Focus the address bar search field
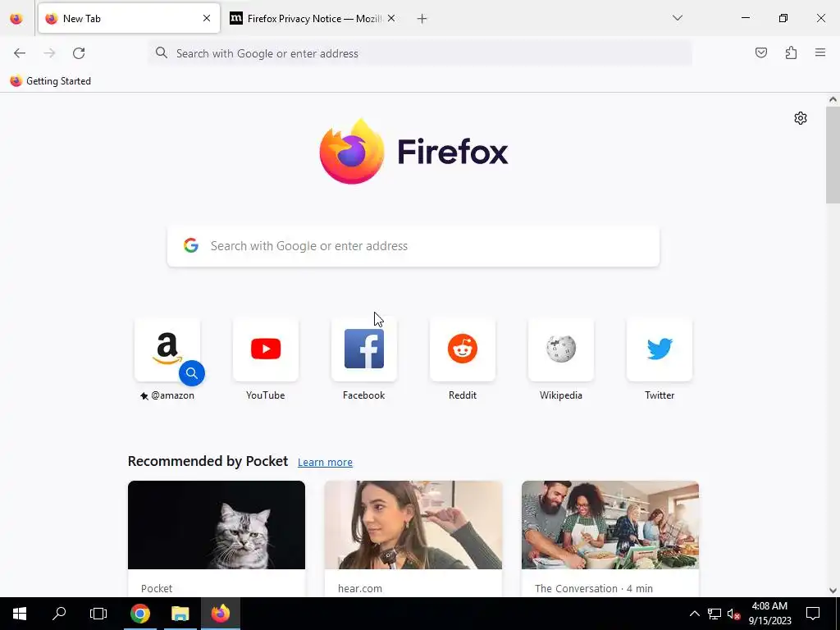This screenshot has height=630, width=840. pos(420,53)
